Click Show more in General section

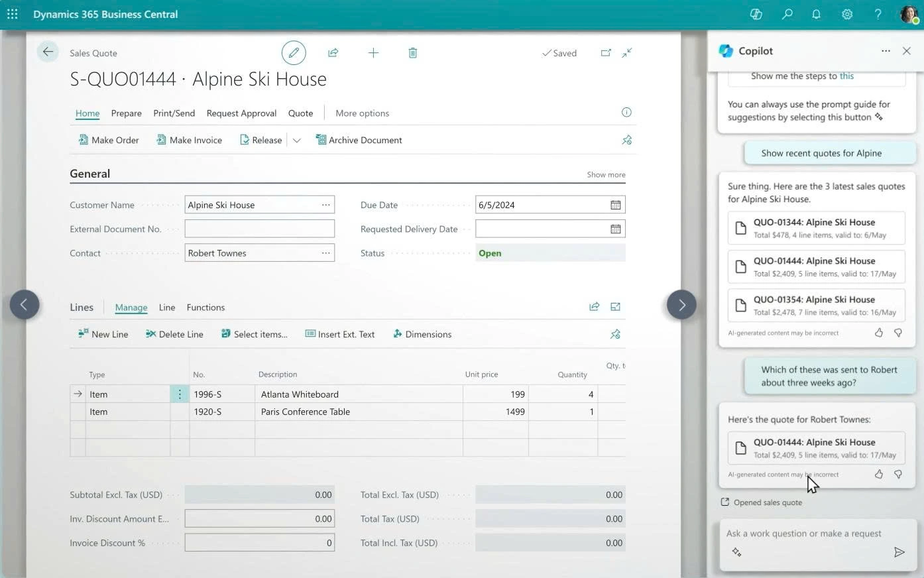pyautogui.click(x=606, y=174)
